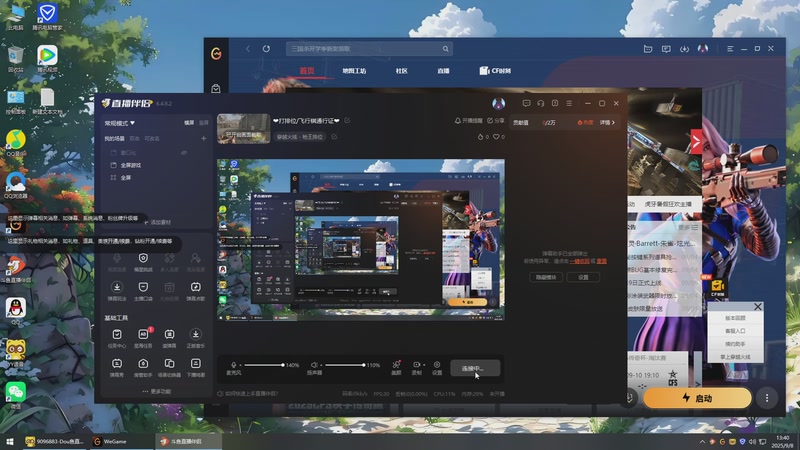Open three-dot options beside 启动 button

coord(767,398)
